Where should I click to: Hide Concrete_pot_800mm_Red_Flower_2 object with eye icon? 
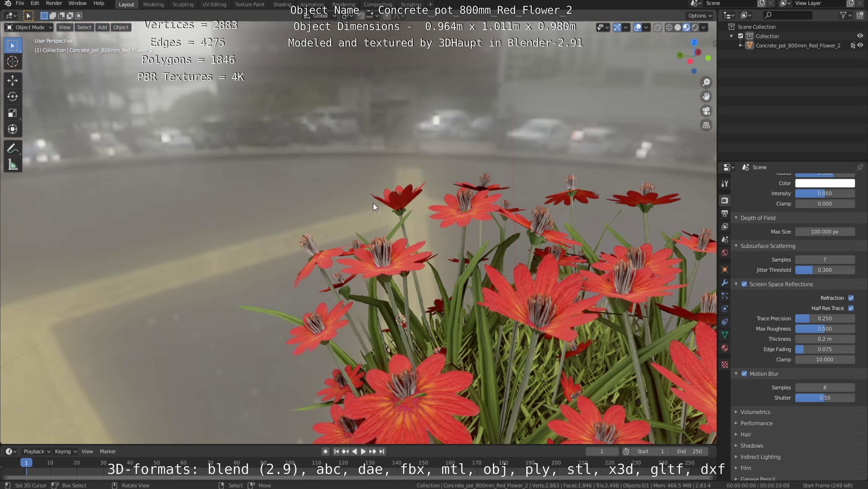click(x=860, y=45)
